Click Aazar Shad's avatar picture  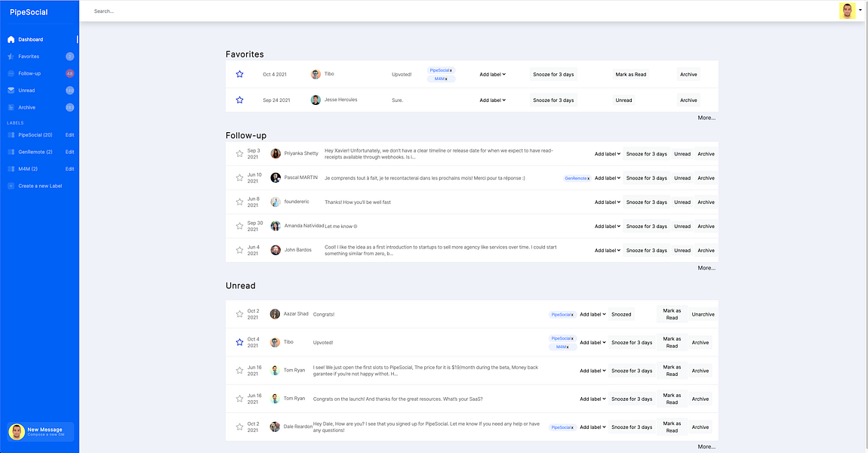pos(275,314)
